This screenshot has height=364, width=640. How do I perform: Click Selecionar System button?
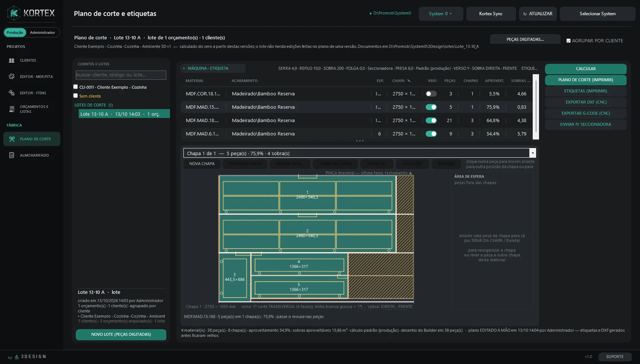coord(597,14)
